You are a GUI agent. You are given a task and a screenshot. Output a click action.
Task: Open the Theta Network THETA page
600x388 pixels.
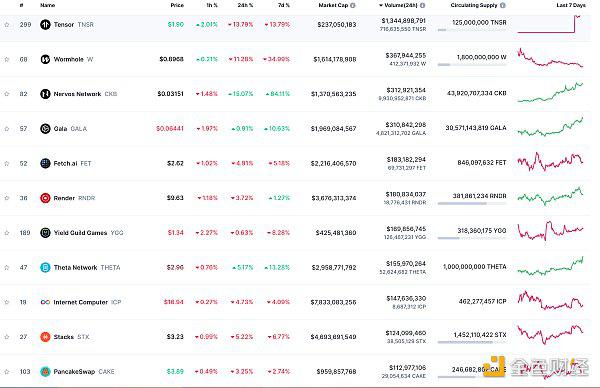[x=87, y=267]
